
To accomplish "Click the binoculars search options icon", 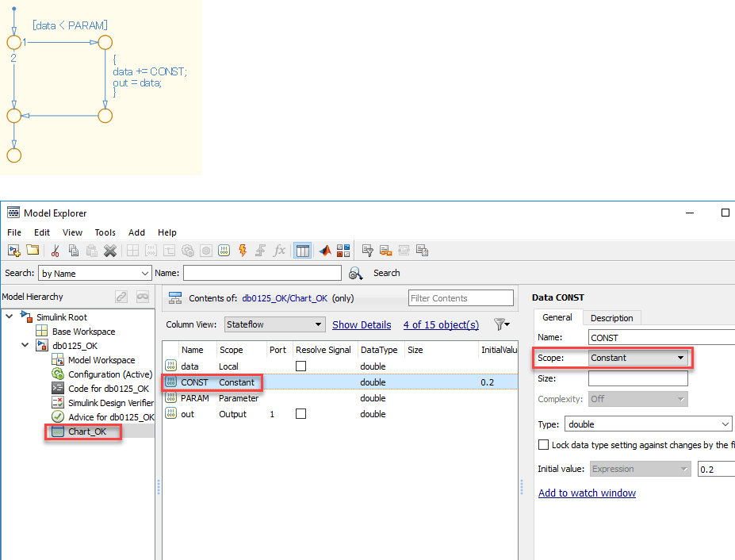I will click(x=355, y=274).
